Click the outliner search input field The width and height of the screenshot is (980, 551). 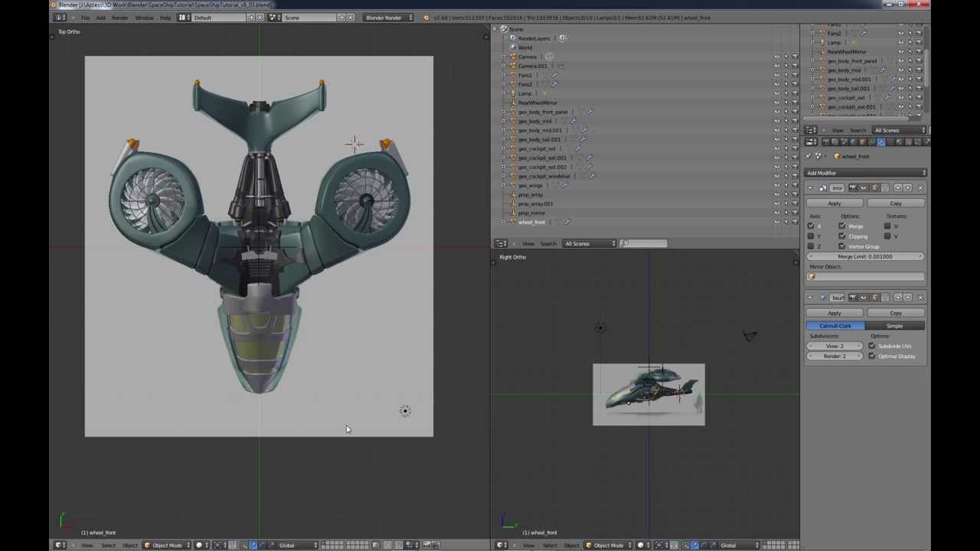[644, 243]
